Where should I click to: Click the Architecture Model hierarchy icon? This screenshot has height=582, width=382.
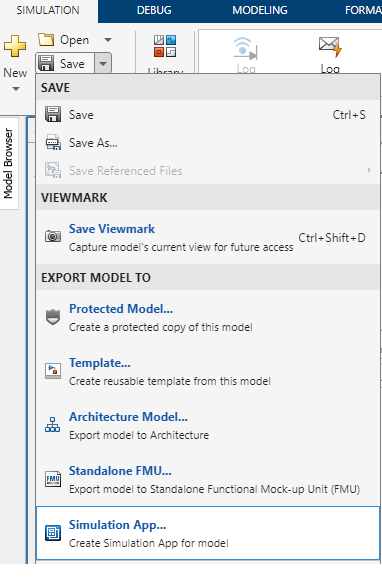pos(53,425)
